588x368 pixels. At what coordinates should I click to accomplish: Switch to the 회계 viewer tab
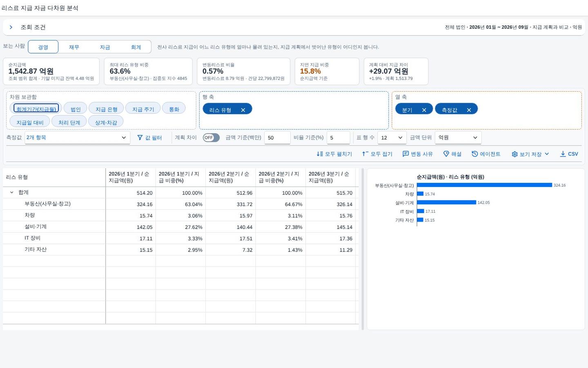tap(136, 47)
